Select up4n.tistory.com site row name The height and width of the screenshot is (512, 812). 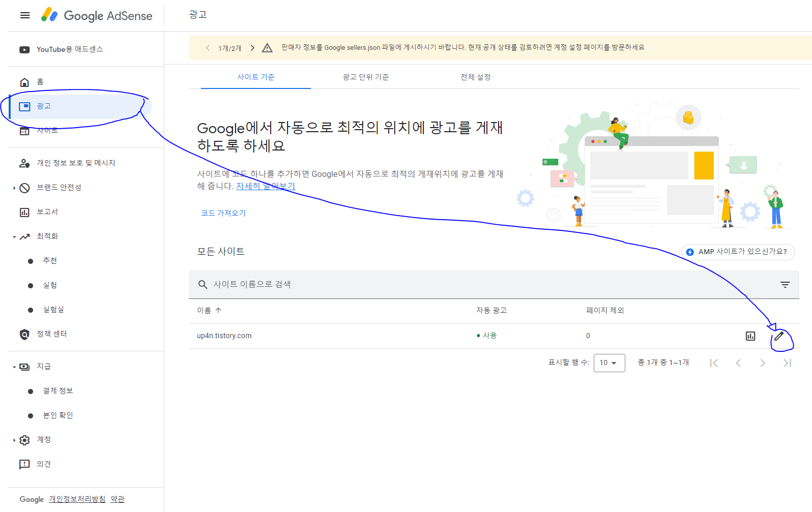[224, 336]
